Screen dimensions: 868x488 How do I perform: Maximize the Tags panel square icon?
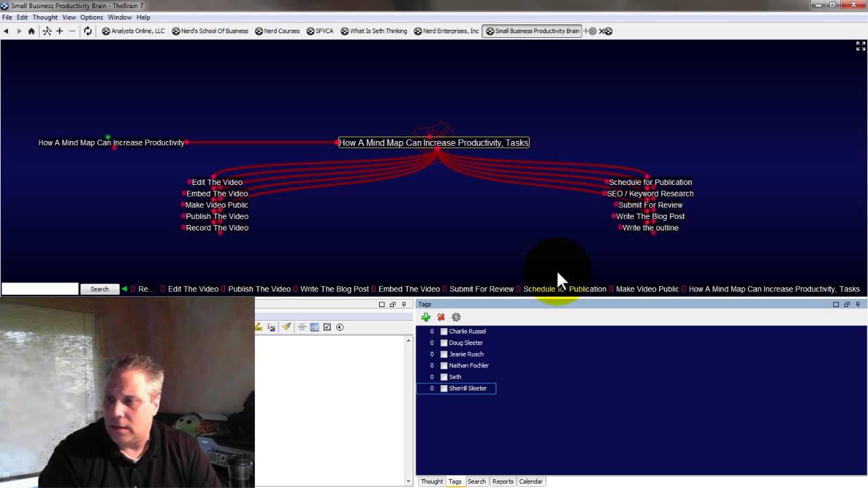pos(836,304)
